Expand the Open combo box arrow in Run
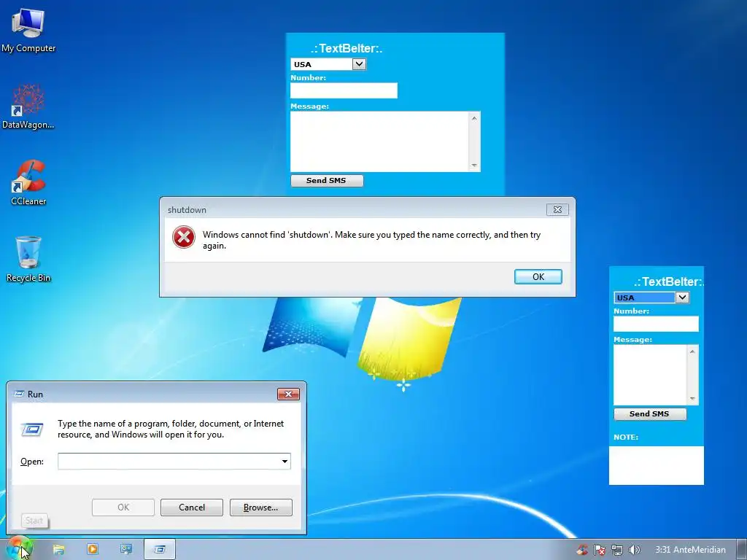The height and width of the screenshot is (560, 747). click(285, 462)
